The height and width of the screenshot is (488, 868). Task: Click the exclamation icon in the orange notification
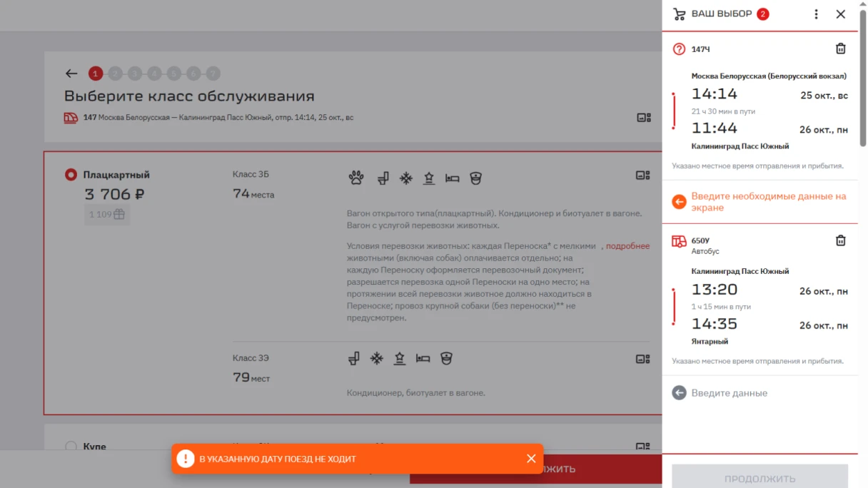186,459
